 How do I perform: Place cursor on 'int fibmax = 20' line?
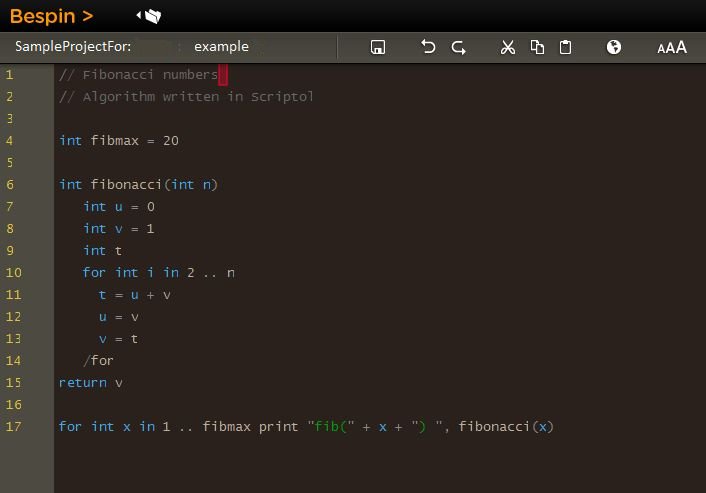tap(119, 141)
